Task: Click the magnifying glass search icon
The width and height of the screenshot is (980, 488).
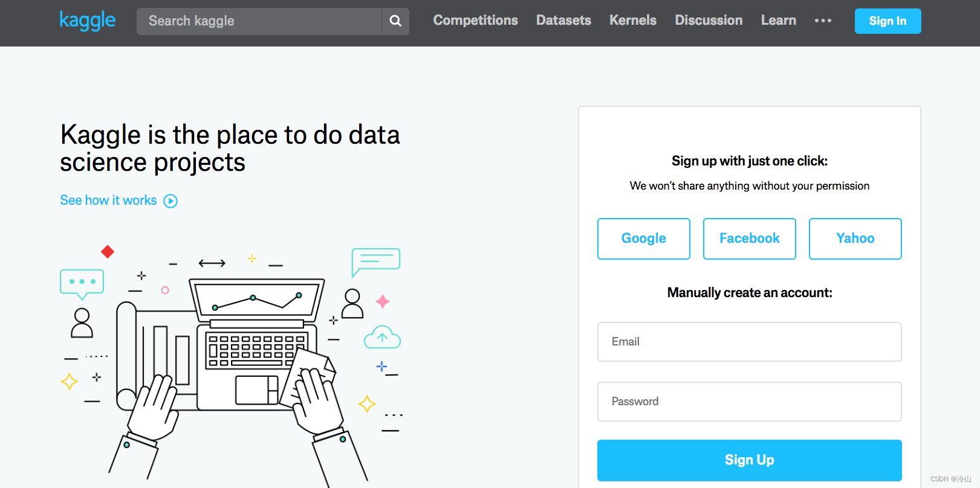Action: pyautogui.click(x=395, y=21)
